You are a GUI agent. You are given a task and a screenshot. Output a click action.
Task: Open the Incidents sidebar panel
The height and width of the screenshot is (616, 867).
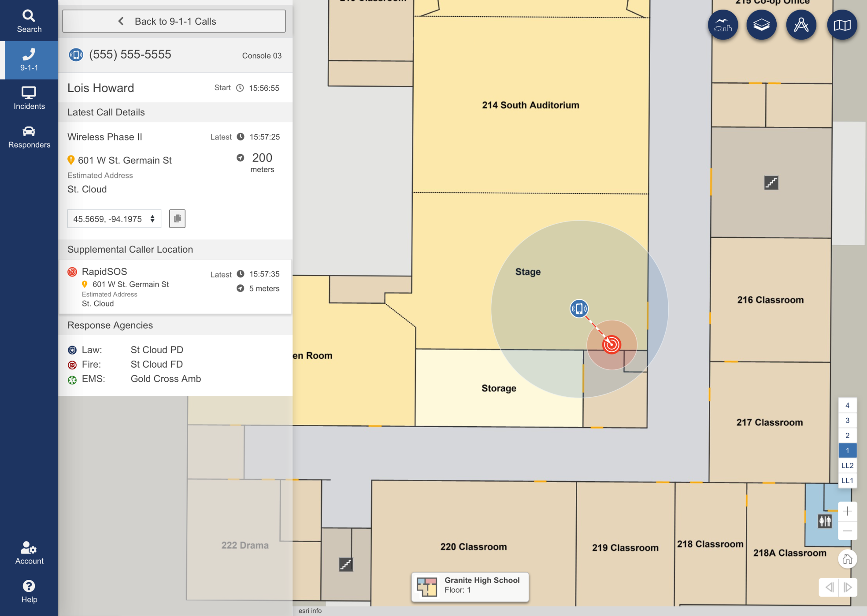point(29,98)
